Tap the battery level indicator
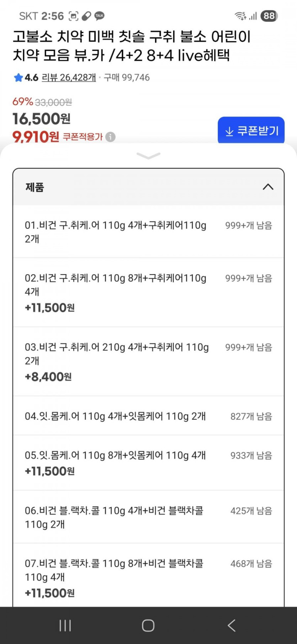This screenshot has height=644, width=297. [x=269, y=16]
